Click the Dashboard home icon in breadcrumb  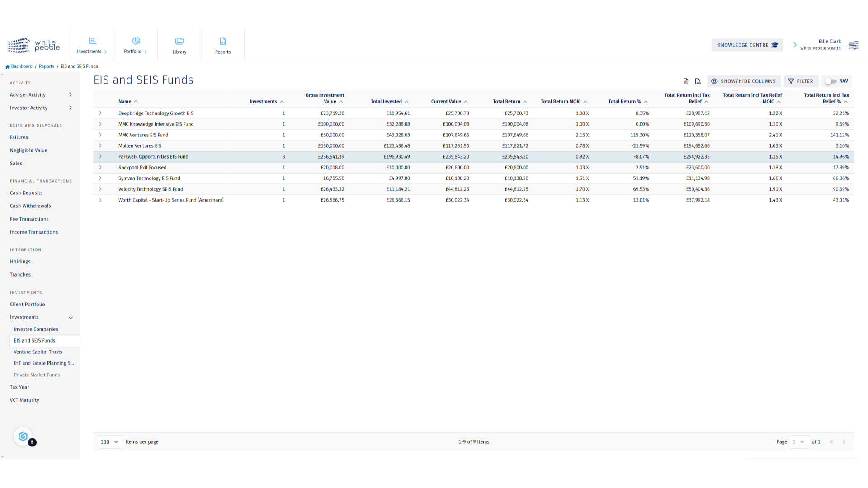pyautogui.click(x=8, y=66)
